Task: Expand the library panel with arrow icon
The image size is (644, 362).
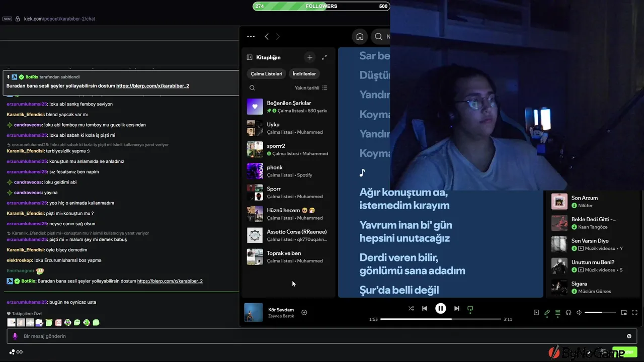Action: [x=325, y=57]
